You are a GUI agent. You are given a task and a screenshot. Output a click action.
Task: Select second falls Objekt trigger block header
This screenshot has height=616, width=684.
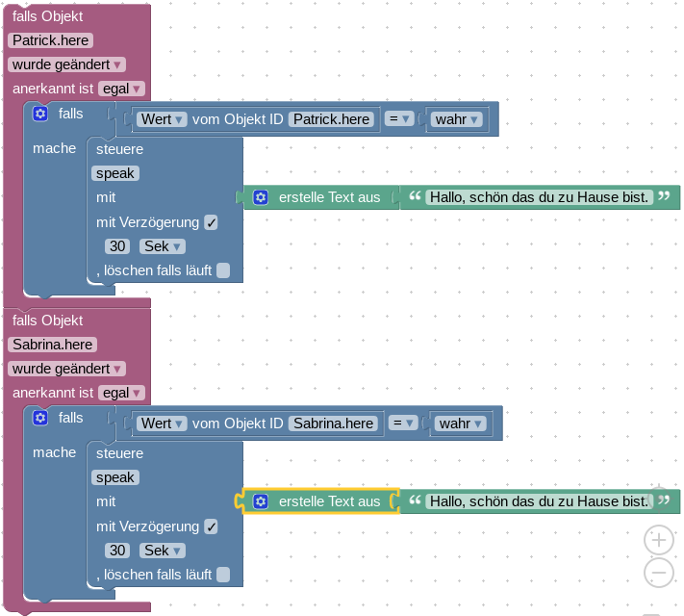47,321
